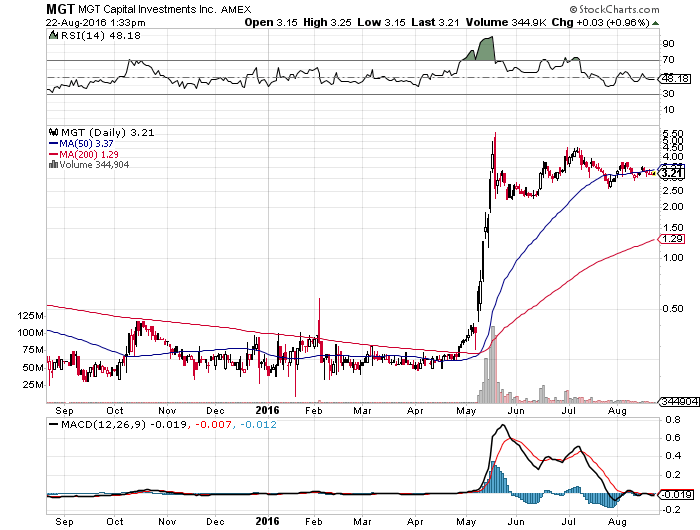Click the 50M volume axis label
This screenshot has height=530, width=700.
(33, 368)
